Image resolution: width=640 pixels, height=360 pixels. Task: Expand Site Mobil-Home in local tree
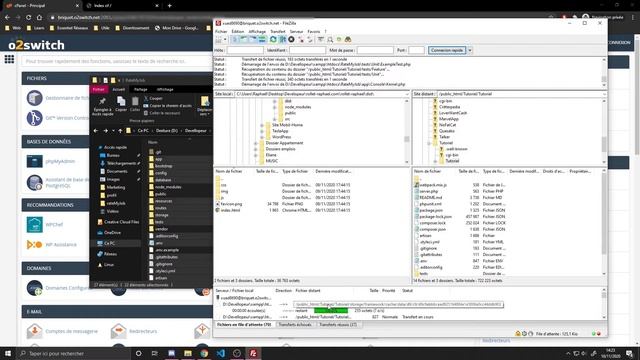[x=262, y=125]
